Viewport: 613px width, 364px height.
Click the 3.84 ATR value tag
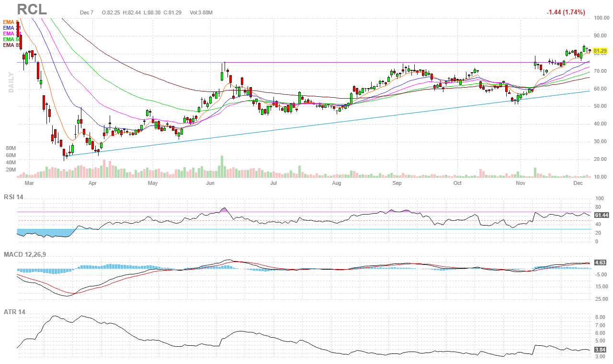pyautogui.click(x=600, y=350)
